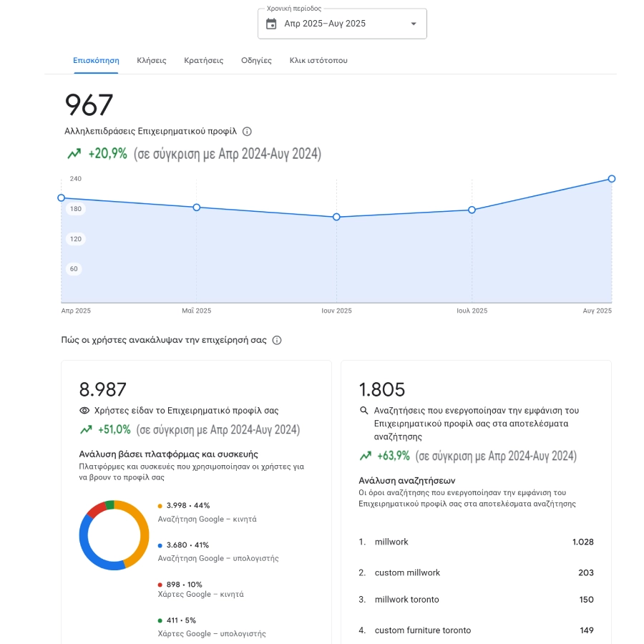Image resolution: width=644 pixels, height=644 pixels.
Task: Click green trend arrow beside +20,9%
Action: [74, 154]
